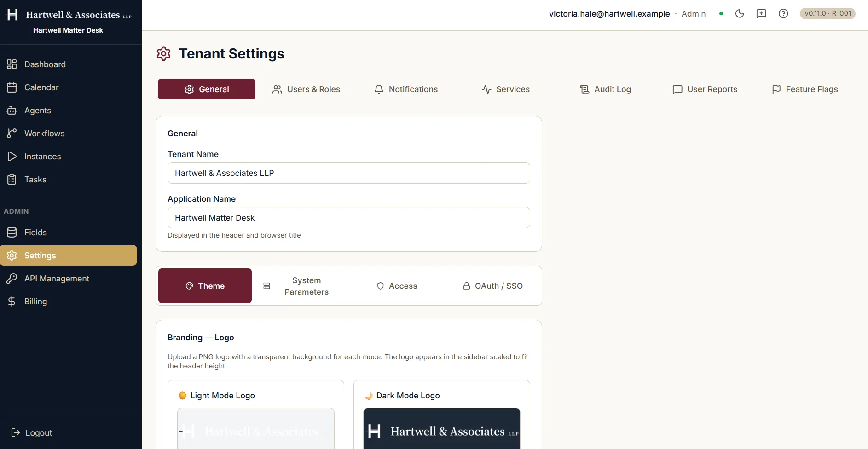Image resolution: width=868 pixels, height=449 pixels.
Task: Open Tasks from sidebar
Action: pyautogui.click(x=69, y=180)
